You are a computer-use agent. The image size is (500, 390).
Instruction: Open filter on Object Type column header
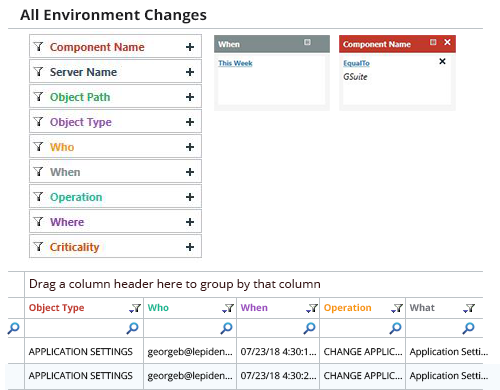[x=135, y=308]
